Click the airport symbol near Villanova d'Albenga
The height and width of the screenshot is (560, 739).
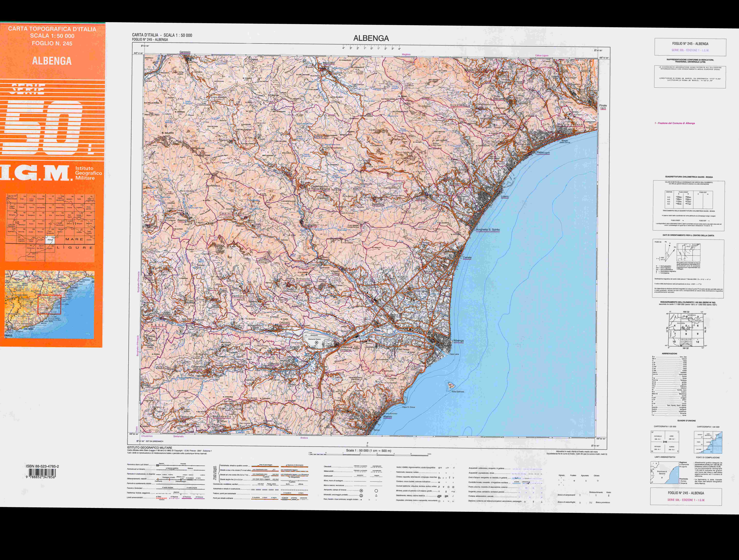(316, 343)
